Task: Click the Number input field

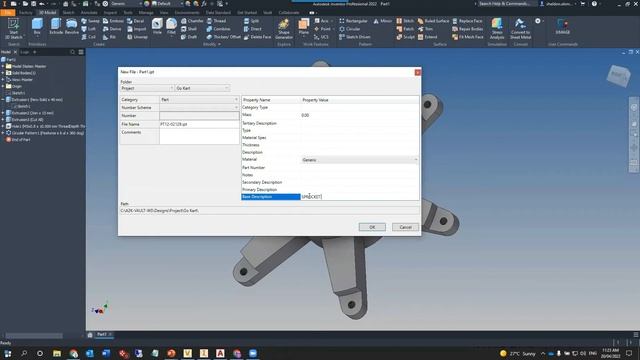Action: tap(199, 116)
